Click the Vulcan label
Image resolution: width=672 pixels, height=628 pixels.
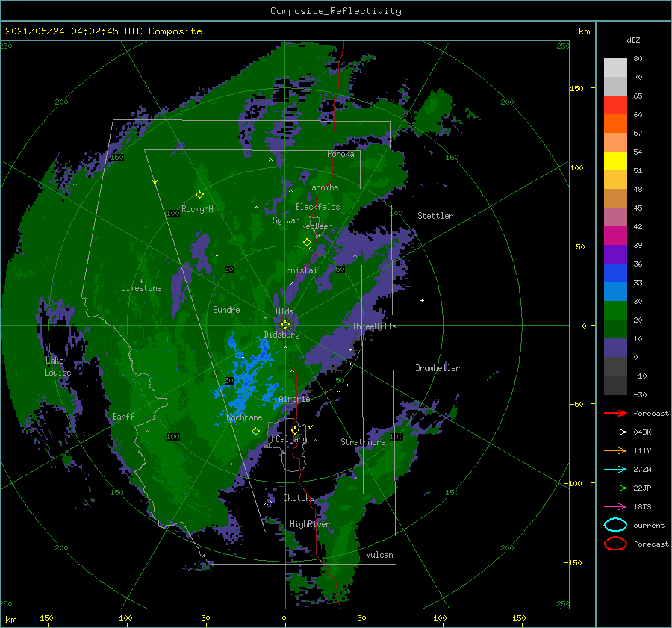[380, 555]
